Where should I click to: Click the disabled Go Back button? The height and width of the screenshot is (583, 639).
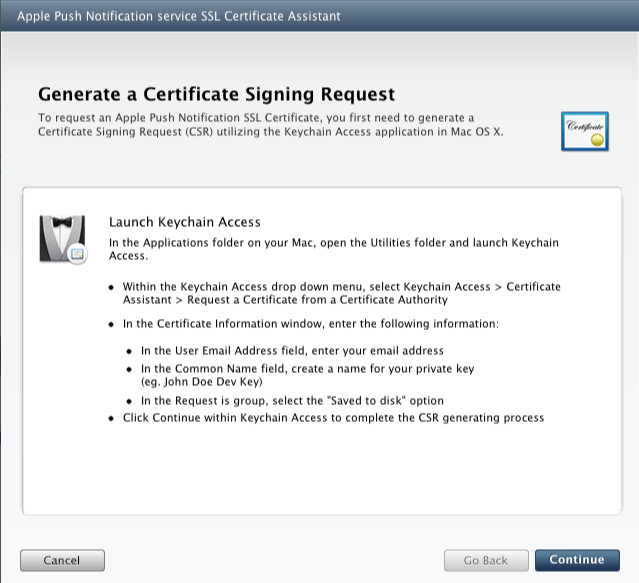point(486,560)
